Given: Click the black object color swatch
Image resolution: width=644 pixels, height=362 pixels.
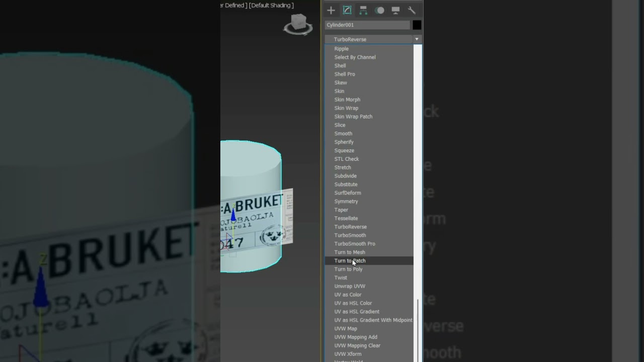Looking at the screenshot, I should [x=417, y=25].
